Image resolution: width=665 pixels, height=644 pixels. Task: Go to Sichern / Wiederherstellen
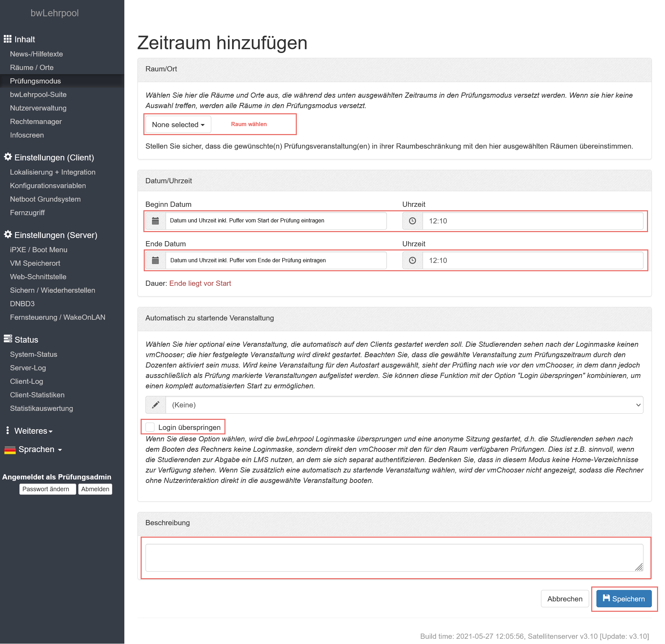[x=53, y=290]
